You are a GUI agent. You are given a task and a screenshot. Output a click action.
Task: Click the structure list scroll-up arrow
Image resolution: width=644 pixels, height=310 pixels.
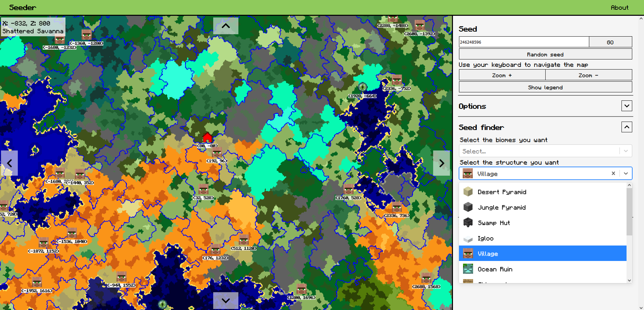[629, 185]
